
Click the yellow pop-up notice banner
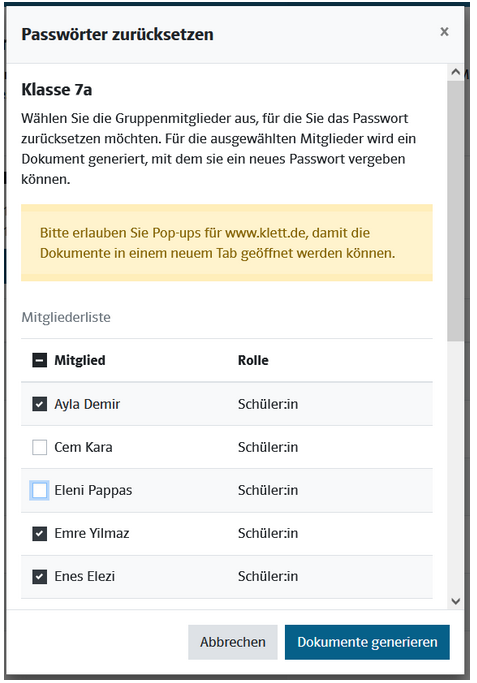[227, 243]
